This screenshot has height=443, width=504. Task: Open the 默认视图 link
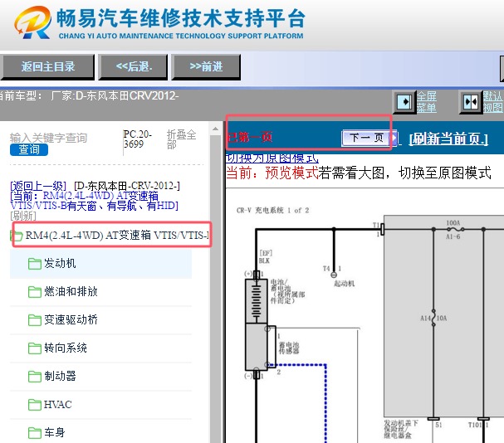(492, 101)
